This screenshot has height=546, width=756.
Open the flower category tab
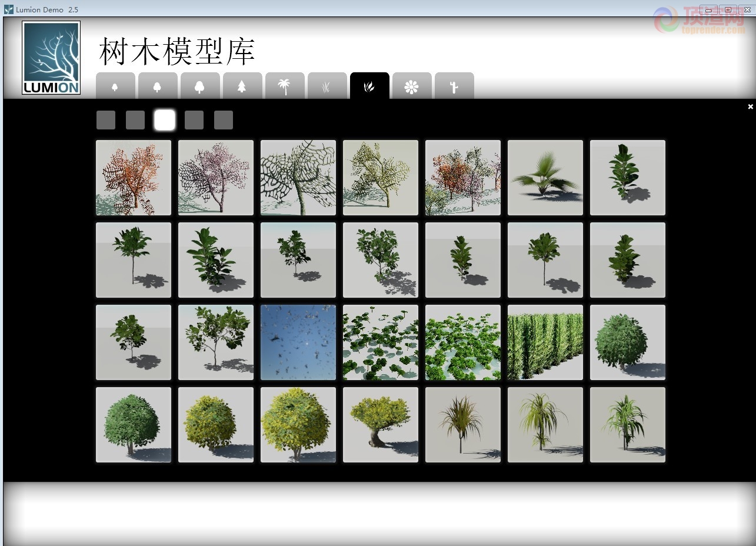pyautogui.click(x=412, y=86)
